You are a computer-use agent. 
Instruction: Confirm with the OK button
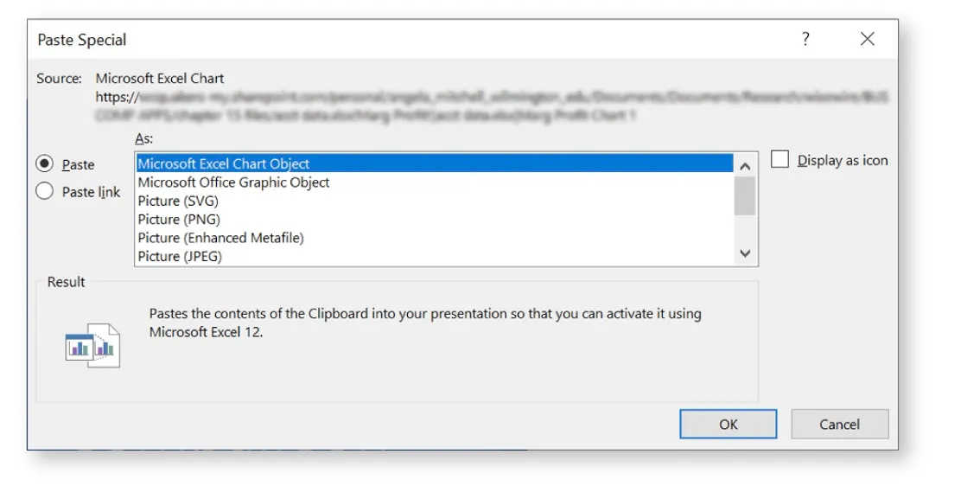(729, 424)
